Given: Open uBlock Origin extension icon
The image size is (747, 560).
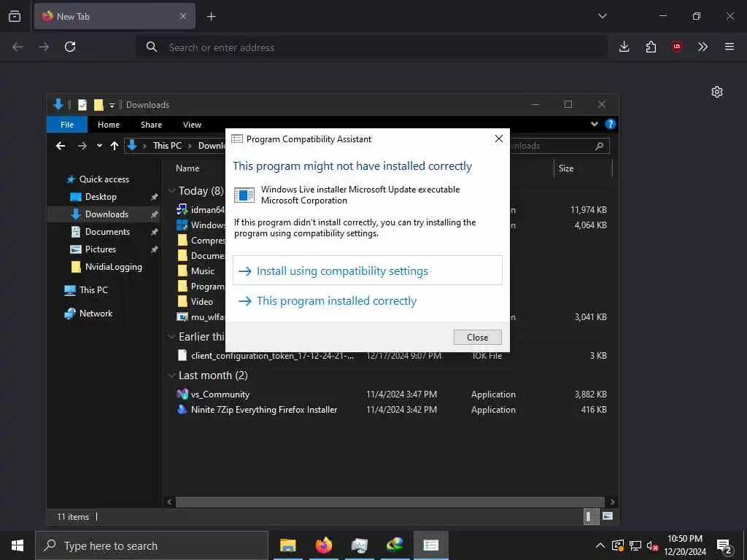Looking at the screenshot, I should click(676, 47).
